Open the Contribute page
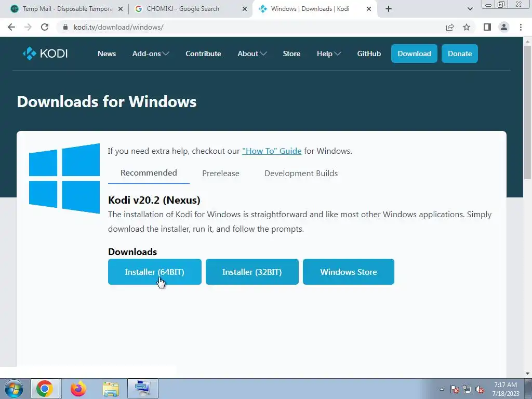Viewport: 532px width, 399px height. pos(203,54)
